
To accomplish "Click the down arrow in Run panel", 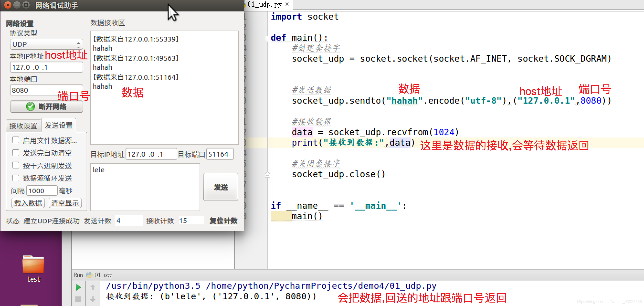I will pyautogui.click(x=93, y=299).
